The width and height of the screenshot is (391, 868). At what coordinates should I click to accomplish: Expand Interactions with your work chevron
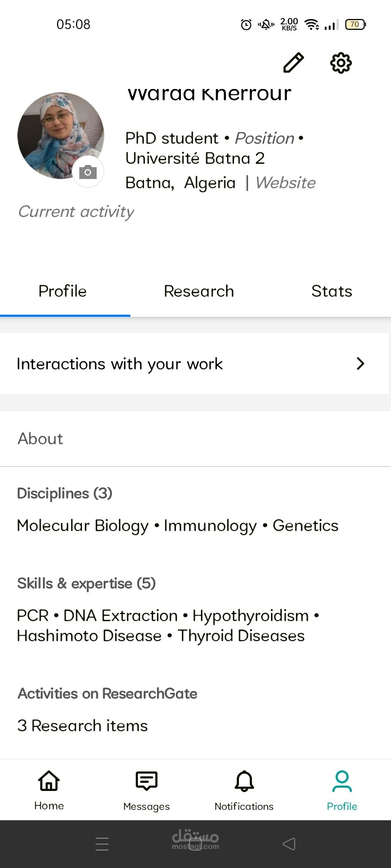pyautogui.click(x=360, y=363)
